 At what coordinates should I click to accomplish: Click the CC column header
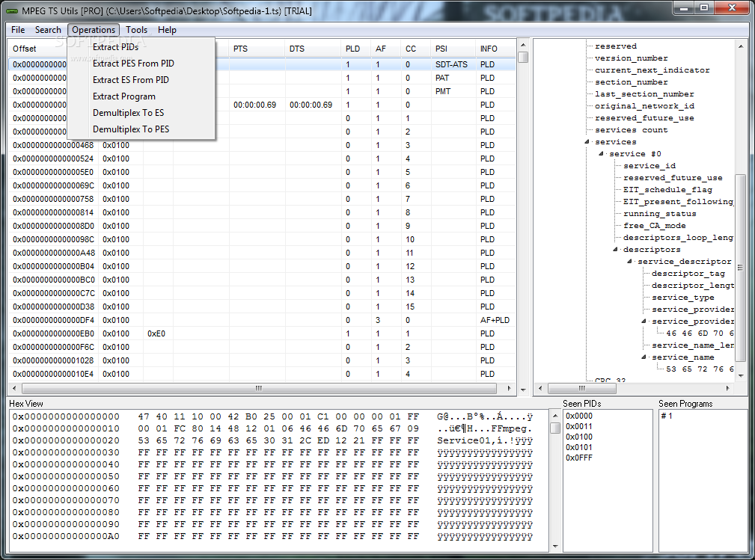pyautogui.click(x=416, y=49)
